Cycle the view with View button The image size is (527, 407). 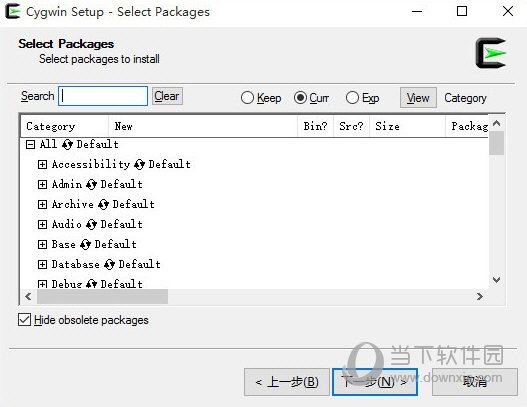point(418,98)
